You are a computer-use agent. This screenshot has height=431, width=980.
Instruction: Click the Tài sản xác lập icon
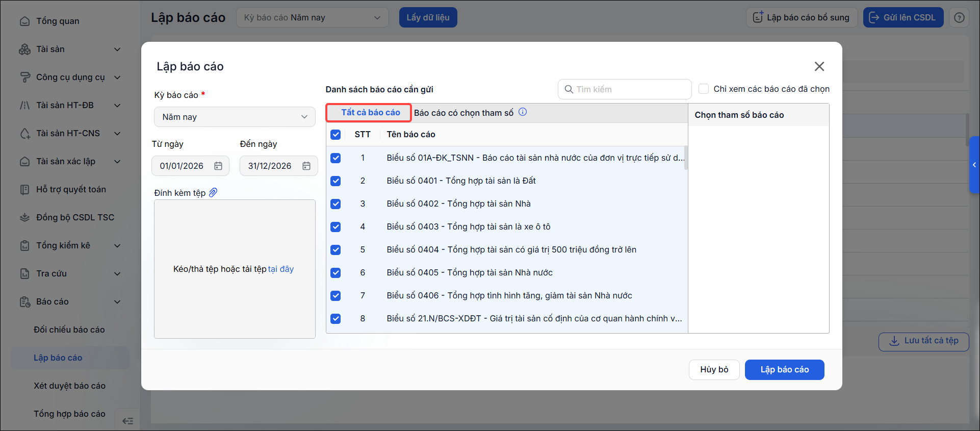pos(24,162)
